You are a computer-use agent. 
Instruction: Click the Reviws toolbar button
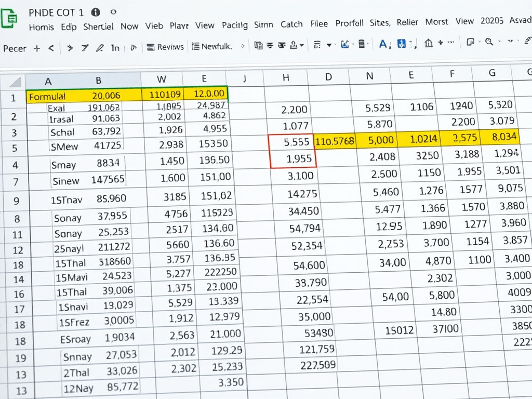(x=165, y=47)
